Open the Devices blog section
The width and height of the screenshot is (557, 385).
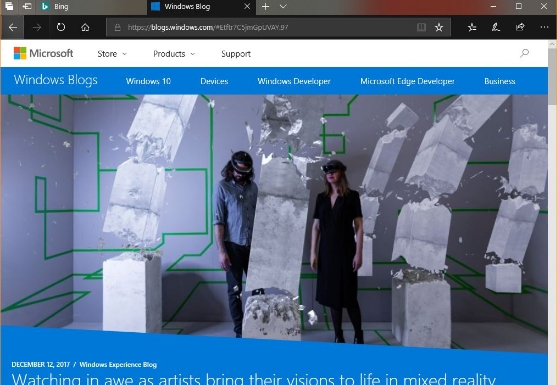pos(214,81)
